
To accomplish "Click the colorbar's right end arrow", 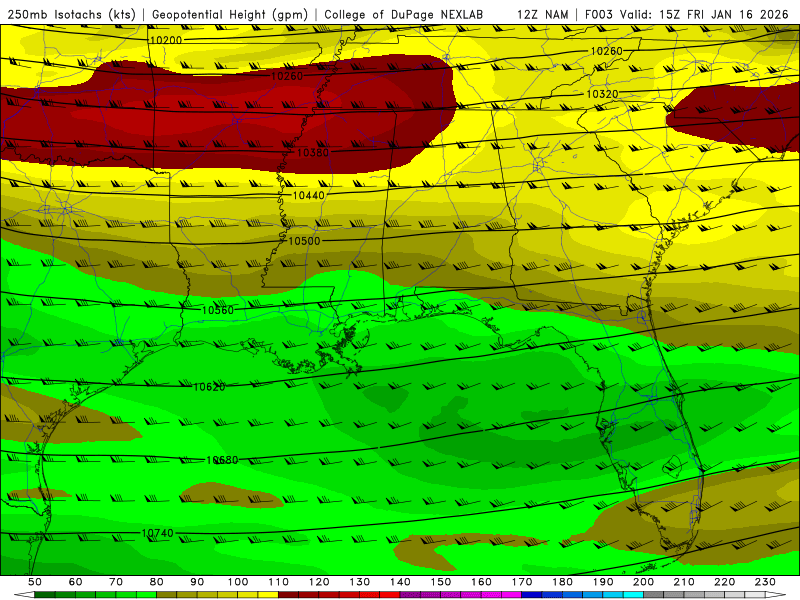I will coord(776,595).
